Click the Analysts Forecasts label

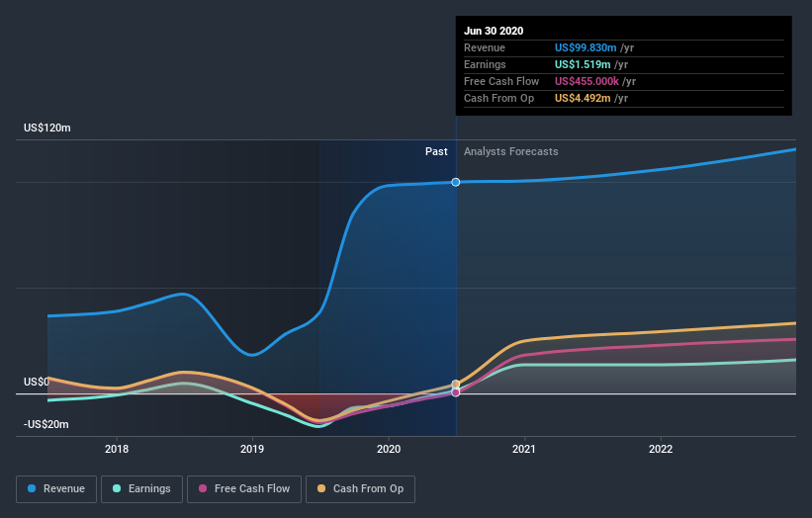[x=511, y=151]
